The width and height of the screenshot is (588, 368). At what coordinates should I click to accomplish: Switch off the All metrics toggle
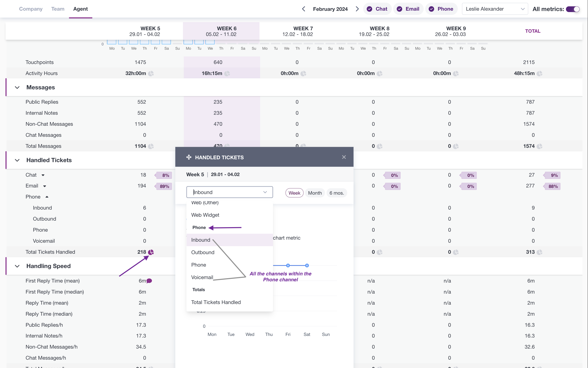pos(573,9)
